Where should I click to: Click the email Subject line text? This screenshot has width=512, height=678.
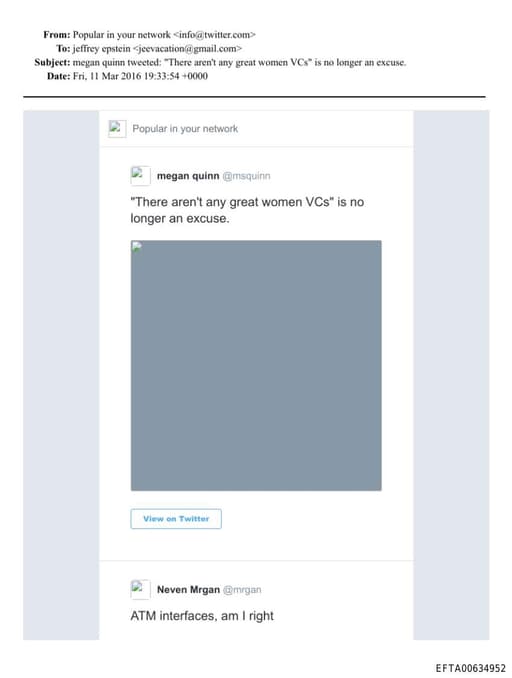[x=239, y=62]
